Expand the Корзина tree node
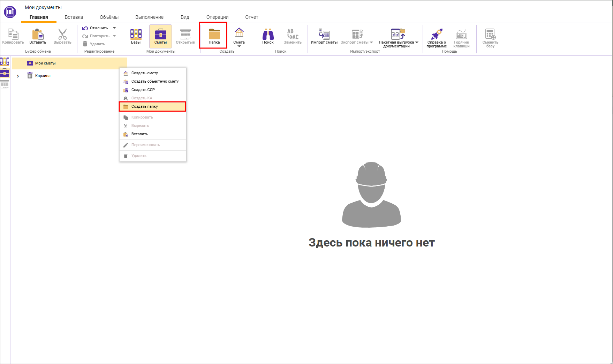613x364 pixels. pyautogui.click(x=18, y=76)
